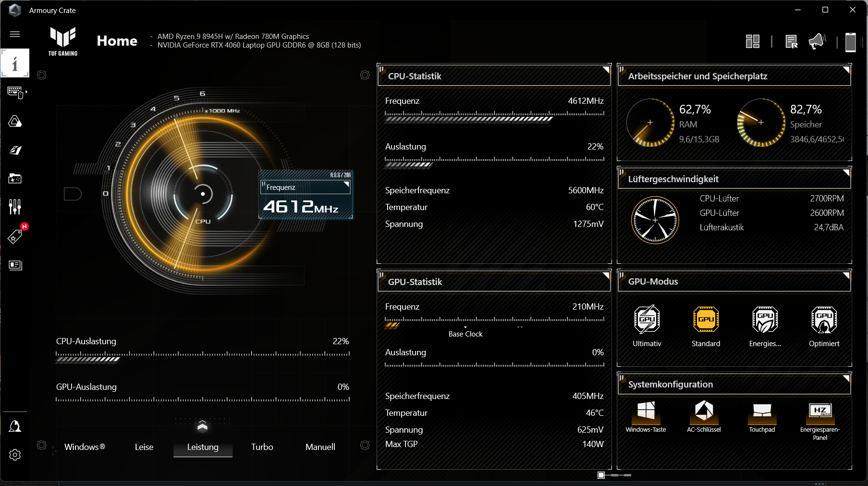Screen dimensions: 868x486
Task: Select the Home info icon in sidebar
Action: (x=15, y=63)
